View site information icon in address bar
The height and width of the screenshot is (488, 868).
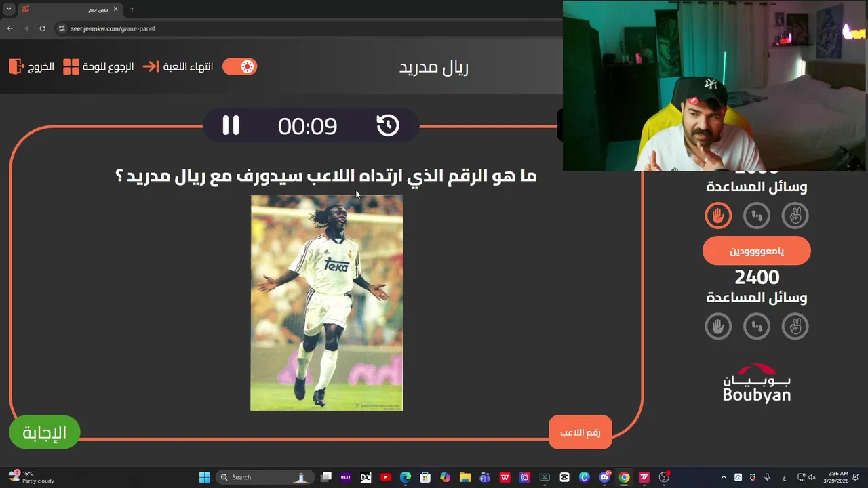click(62, 28)
